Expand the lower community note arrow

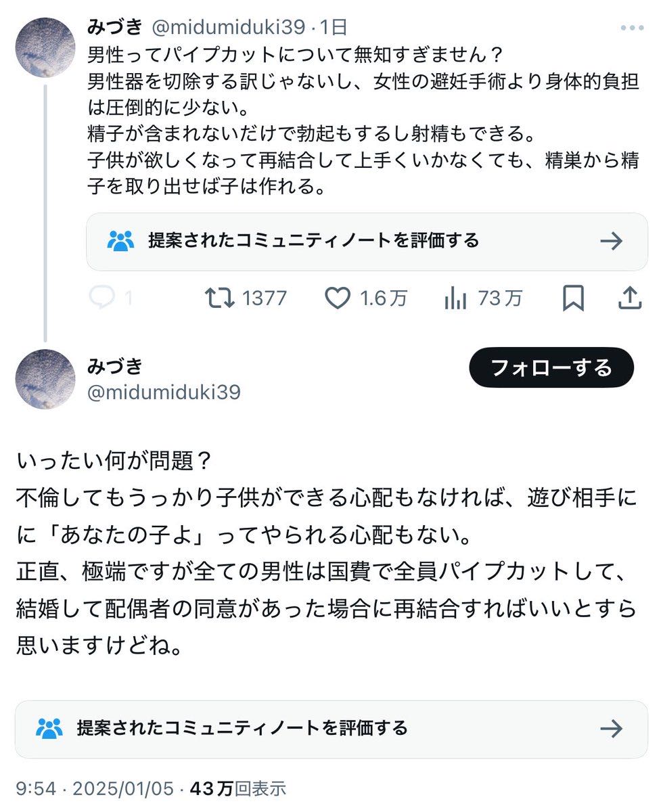click(611, 729)
